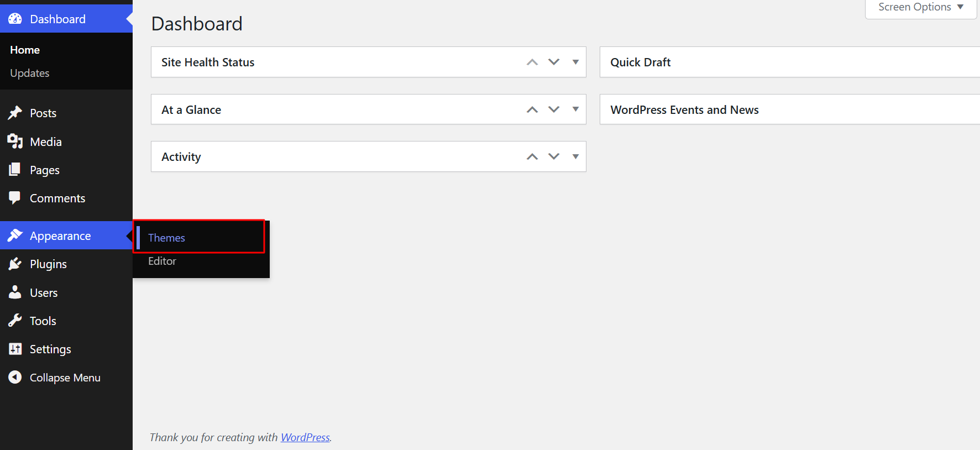
Task: Open the Settings menu
Action: pyautogui.click(x=66, y=349)
